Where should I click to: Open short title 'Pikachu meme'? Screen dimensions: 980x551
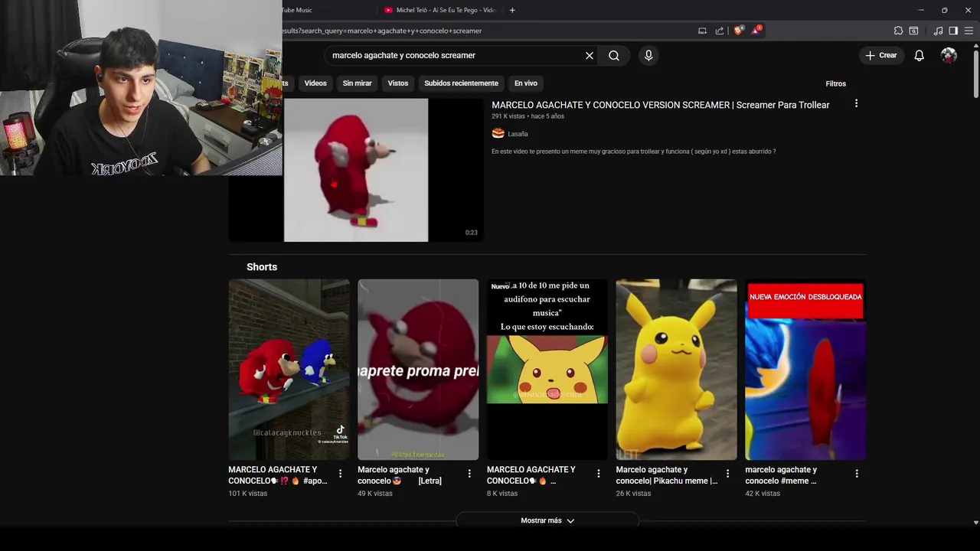(x=666, y=475)
